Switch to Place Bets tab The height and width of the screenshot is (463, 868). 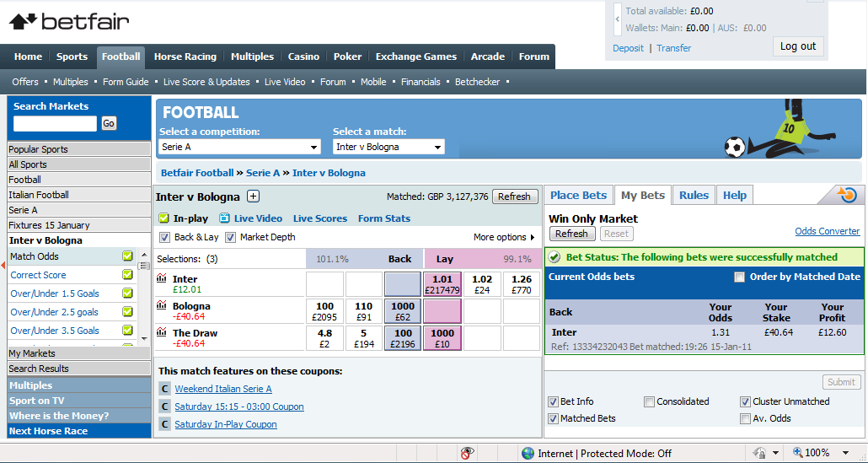[578, 195]
